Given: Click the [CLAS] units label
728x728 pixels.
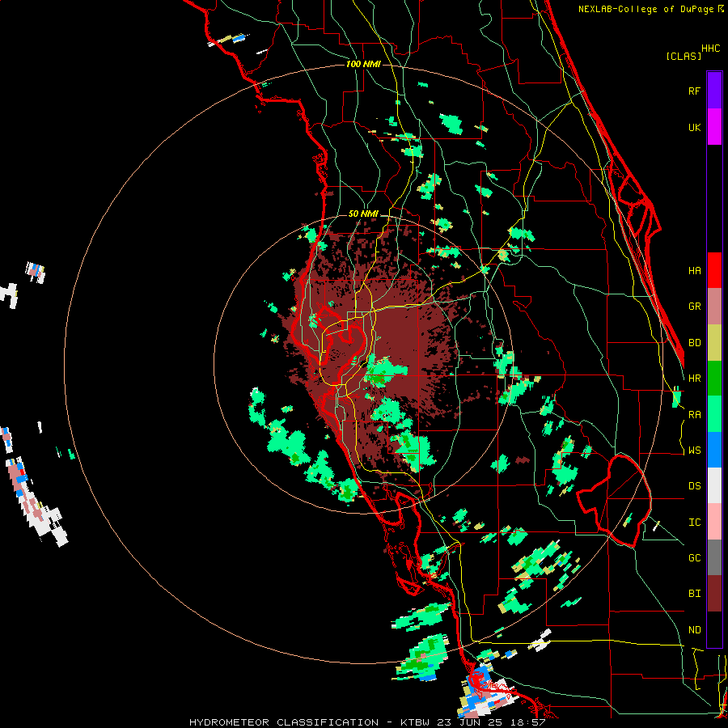Looking at the screenshot, I should coord(684,56).
